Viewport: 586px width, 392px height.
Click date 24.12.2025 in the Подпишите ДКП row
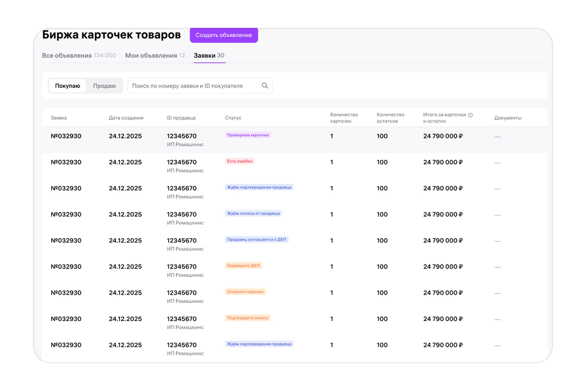pos(125,267)
